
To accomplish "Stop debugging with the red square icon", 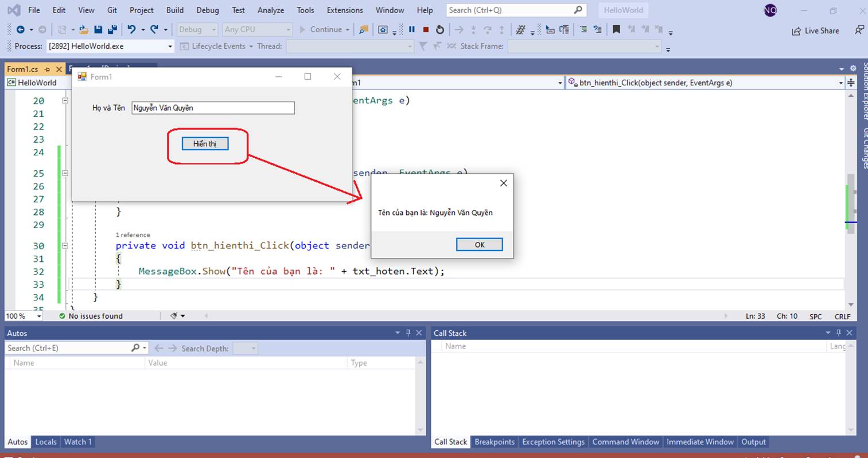I will pos(425,29).
